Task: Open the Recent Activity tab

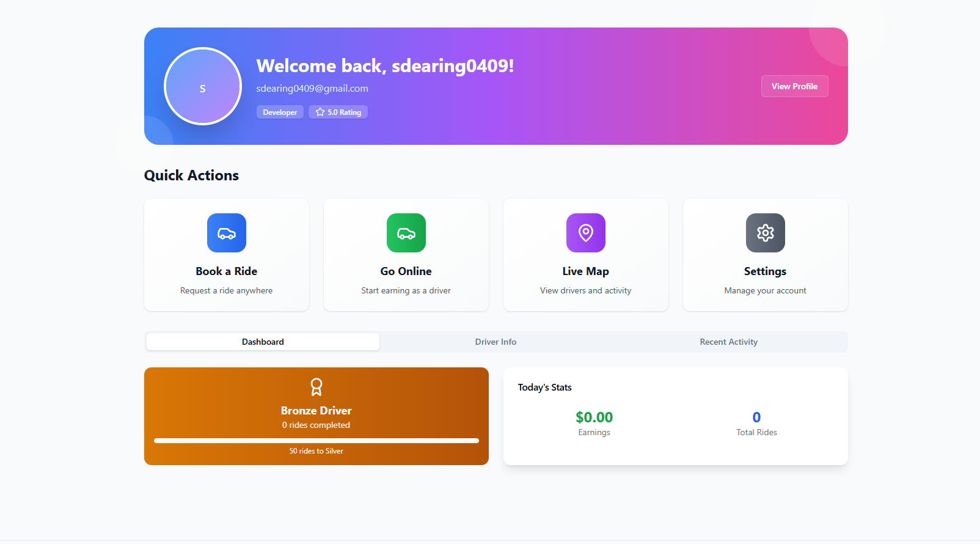Action: click(x=729, y=342)
